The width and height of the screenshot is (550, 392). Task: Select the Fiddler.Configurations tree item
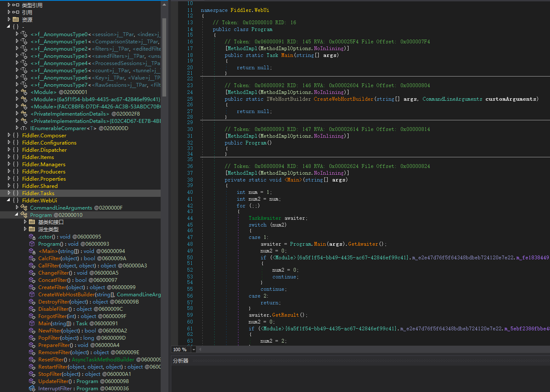click(x=49, y=143)
